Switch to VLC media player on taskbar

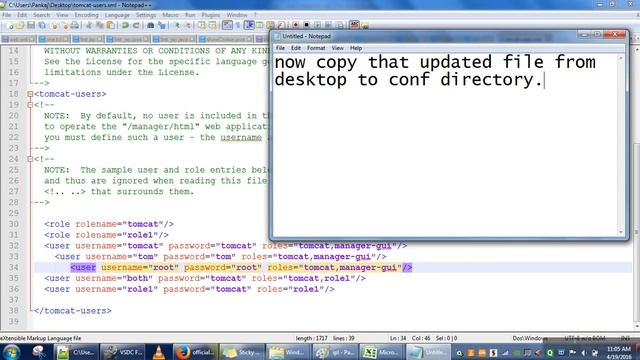159,352
